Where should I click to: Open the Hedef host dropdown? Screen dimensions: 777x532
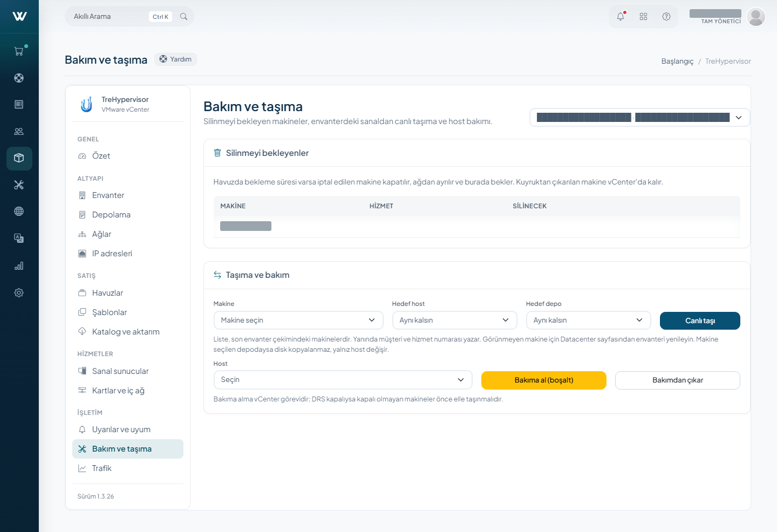pos(455,320)
